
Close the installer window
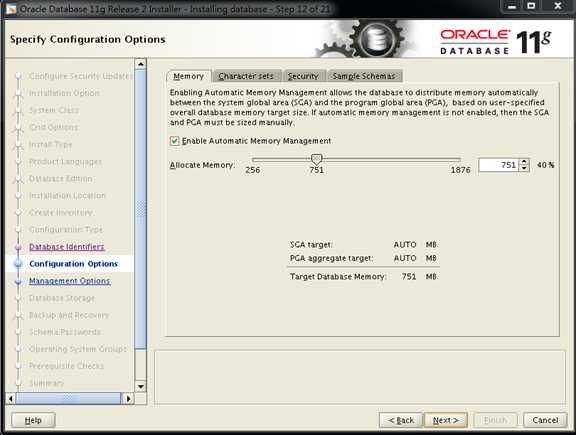(x=558, y=6)
